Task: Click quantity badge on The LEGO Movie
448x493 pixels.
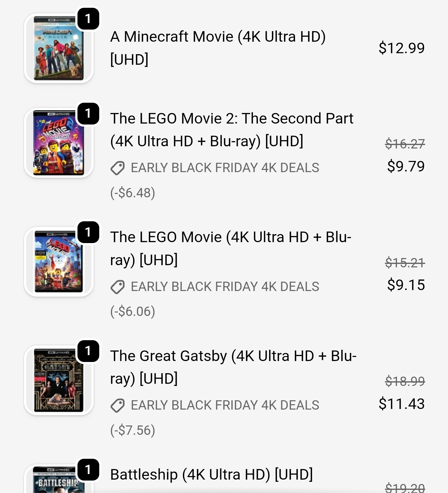Action: [88, 232]
